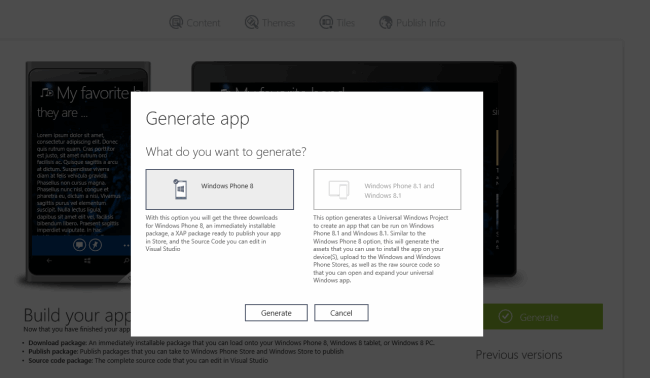Click the Content tab icon

176,22
